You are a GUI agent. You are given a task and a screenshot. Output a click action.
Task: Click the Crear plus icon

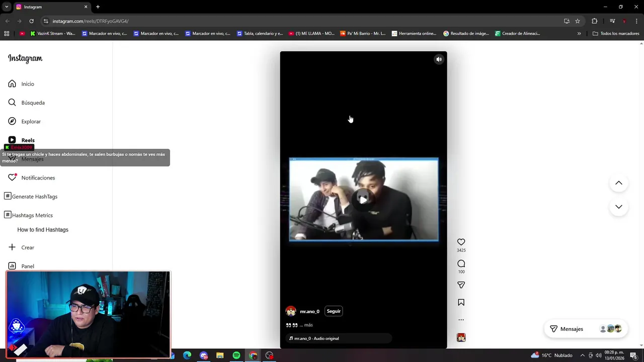coord(12,247)
